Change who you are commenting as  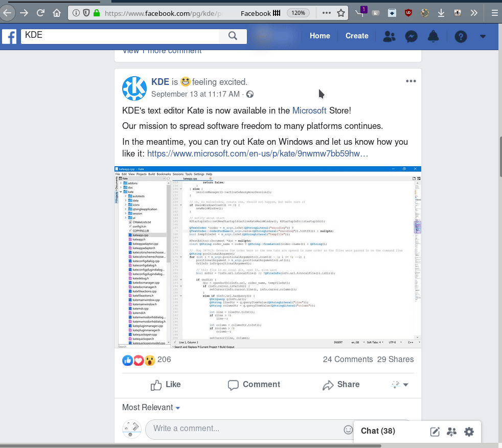400,385
